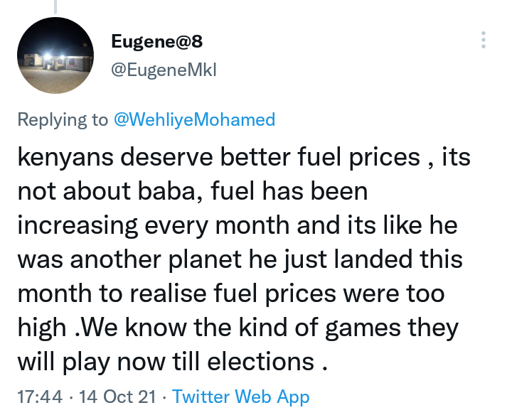
Task: Click the @EugeneMkl handle
Action: click(x=164, y=70)
